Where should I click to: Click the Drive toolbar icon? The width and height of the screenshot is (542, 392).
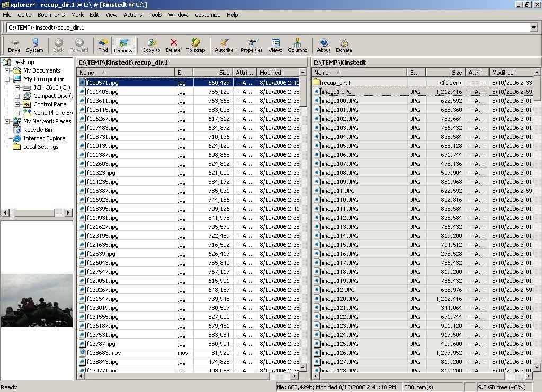coord(14,45)
